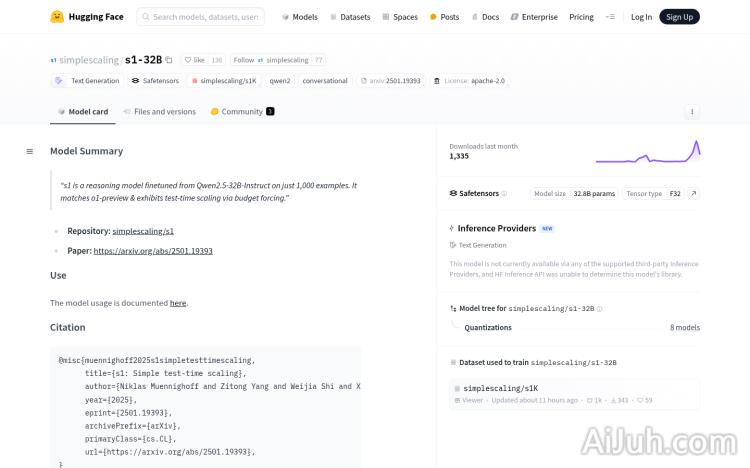
Task: Expand the navigation more-options menu
Action: [610, 17]
